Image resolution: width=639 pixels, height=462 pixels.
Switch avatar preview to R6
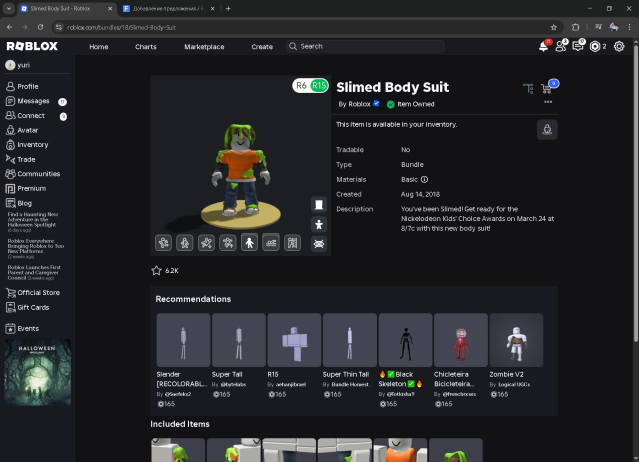coord(301,86)
